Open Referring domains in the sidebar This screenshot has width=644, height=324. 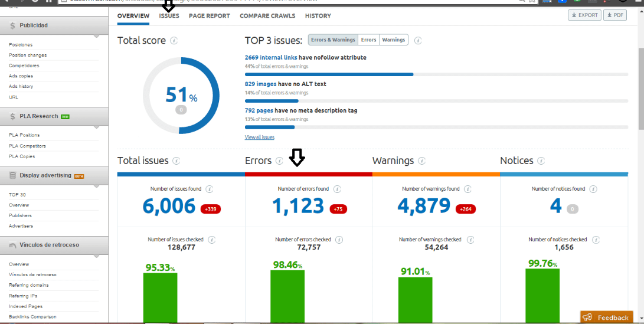29,285
